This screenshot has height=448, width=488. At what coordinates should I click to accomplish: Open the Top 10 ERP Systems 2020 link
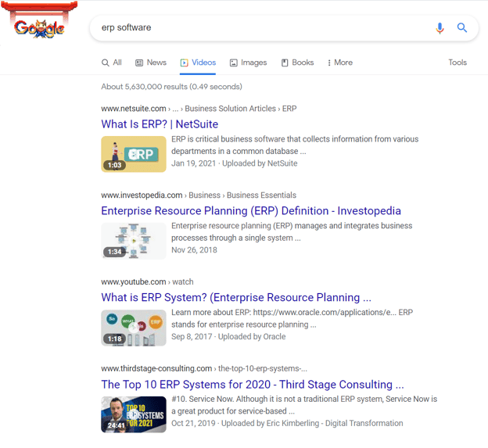click(x=252, y=385)
